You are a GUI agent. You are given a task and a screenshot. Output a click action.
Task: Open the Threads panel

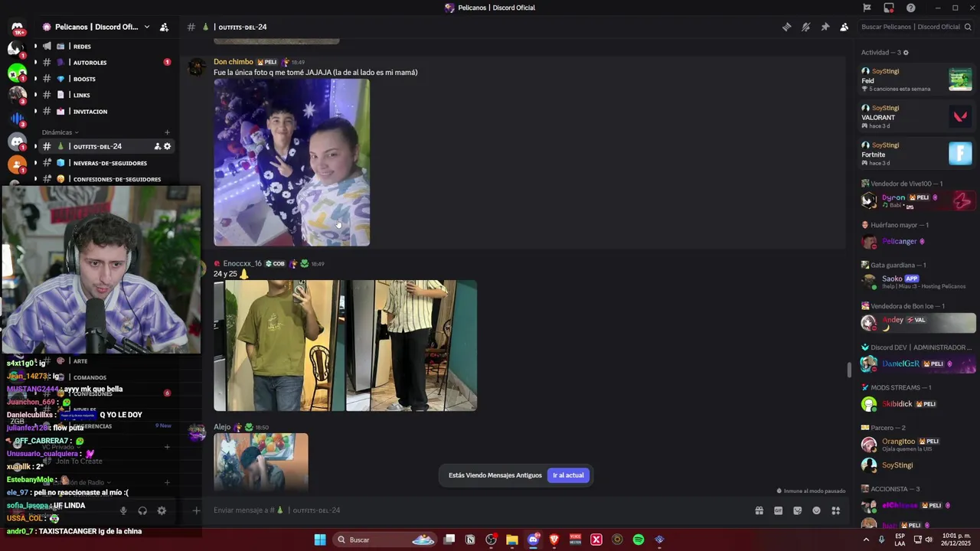click(786, 27)
